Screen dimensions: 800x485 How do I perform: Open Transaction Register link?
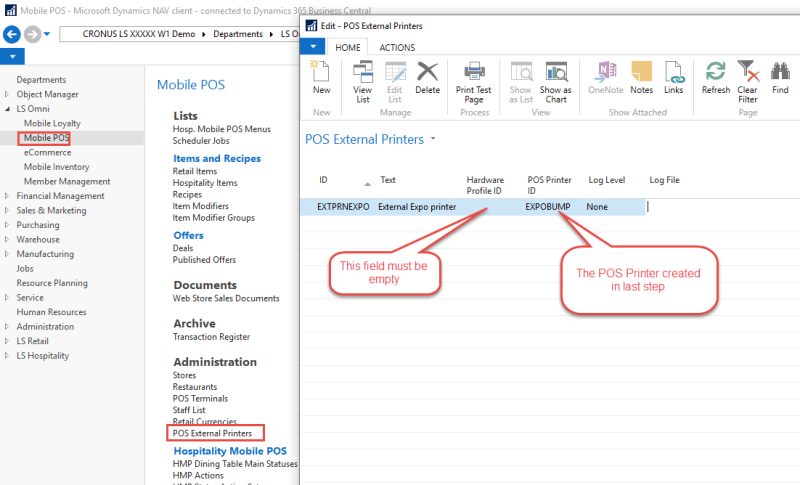click(211, 337)
